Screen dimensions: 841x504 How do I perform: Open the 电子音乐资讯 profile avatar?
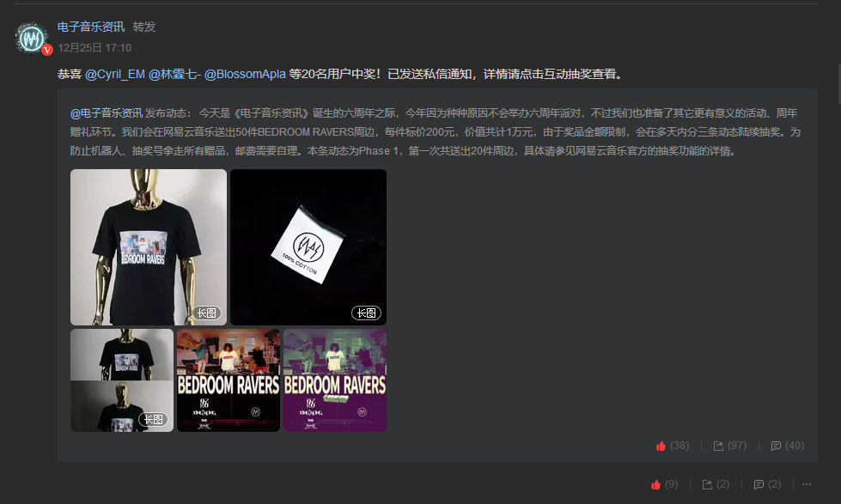pyautogui.click(x=33, y=39)
